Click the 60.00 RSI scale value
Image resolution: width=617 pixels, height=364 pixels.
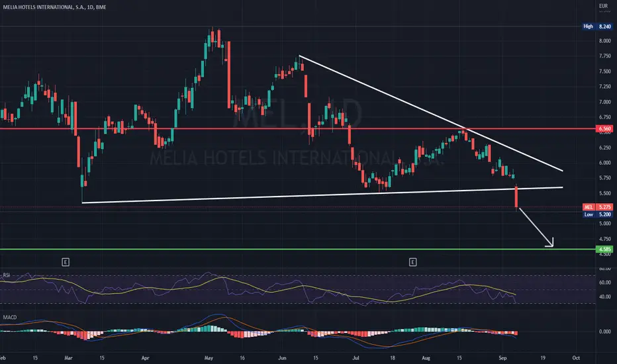pyautogui.click(x=605, y=283)
